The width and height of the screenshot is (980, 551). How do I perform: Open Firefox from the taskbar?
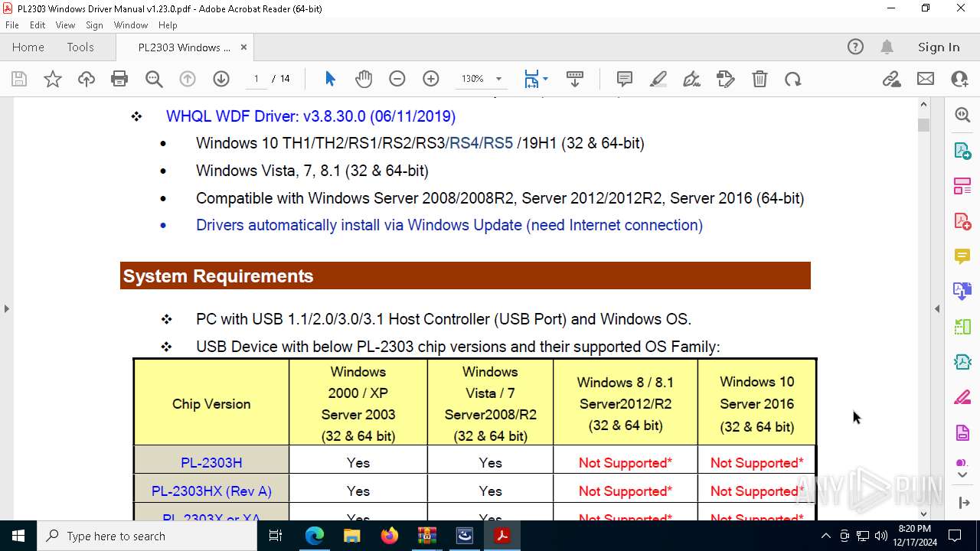(x=389, y=536)
